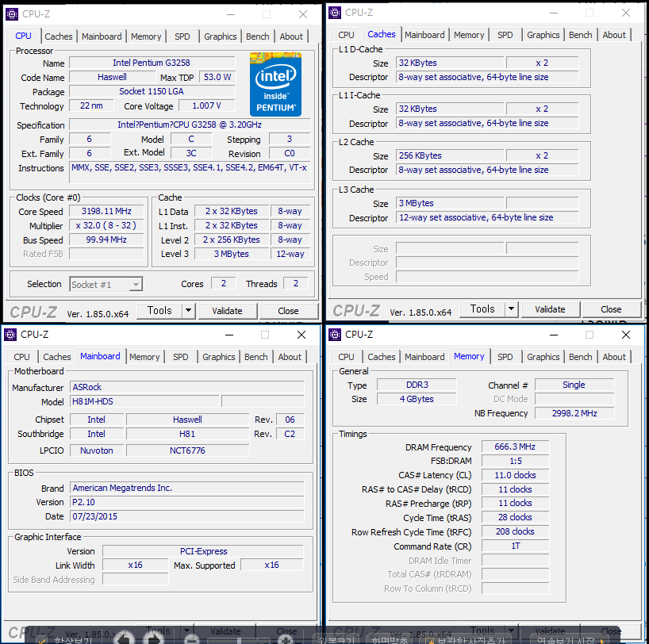Switch to Caches tab in Mainboard window
This screenshot has height=644, width=649.
point(57,357)
